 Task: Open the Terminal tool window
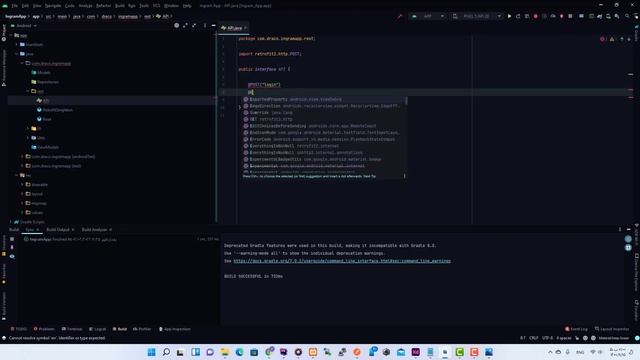coord(72,329)
